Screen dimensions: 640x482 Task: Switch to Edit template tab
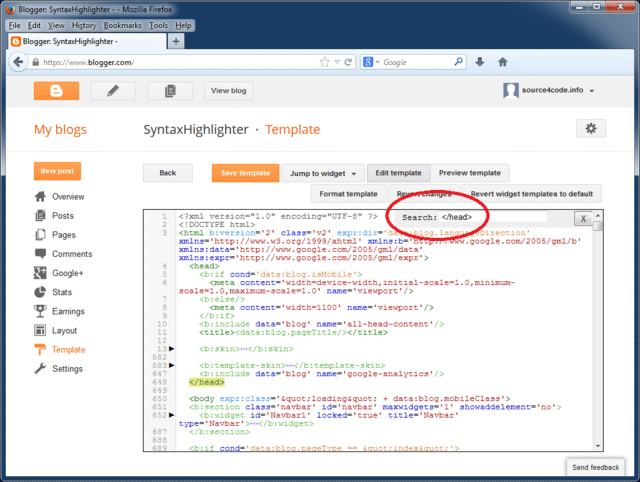(x=398, y=173)
